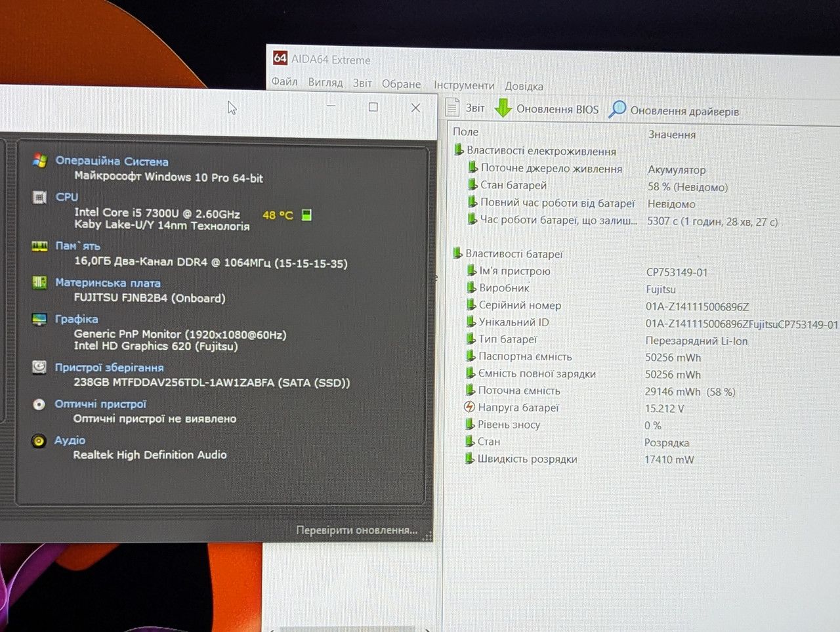This screenshot has width=840, height=632.
Task: Click the icon beside Унікальний ID
Action: click(x=471, y=322)
